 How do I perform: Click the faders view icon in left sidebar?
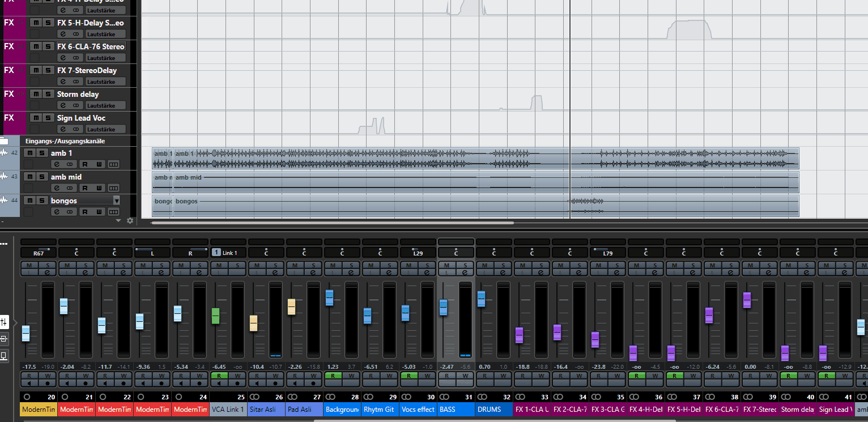tap(4, 322)
